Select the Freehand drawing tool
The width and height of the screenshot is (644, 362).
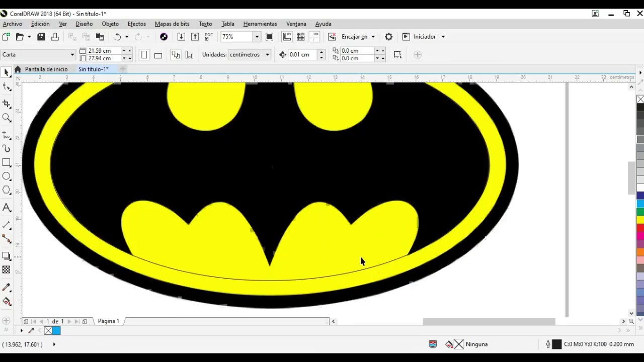(x=7, y=135)
